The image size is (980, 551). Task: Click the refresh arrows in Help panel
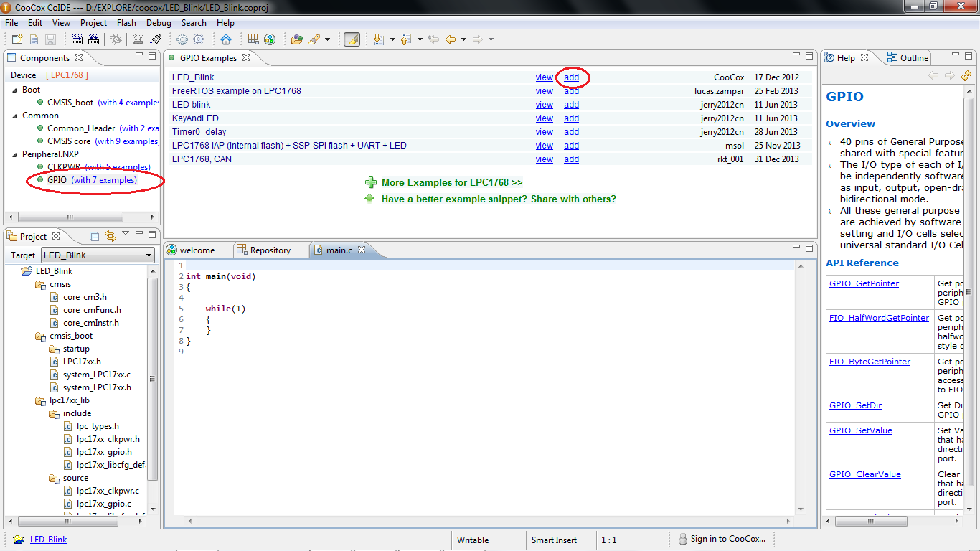[966, 75]
